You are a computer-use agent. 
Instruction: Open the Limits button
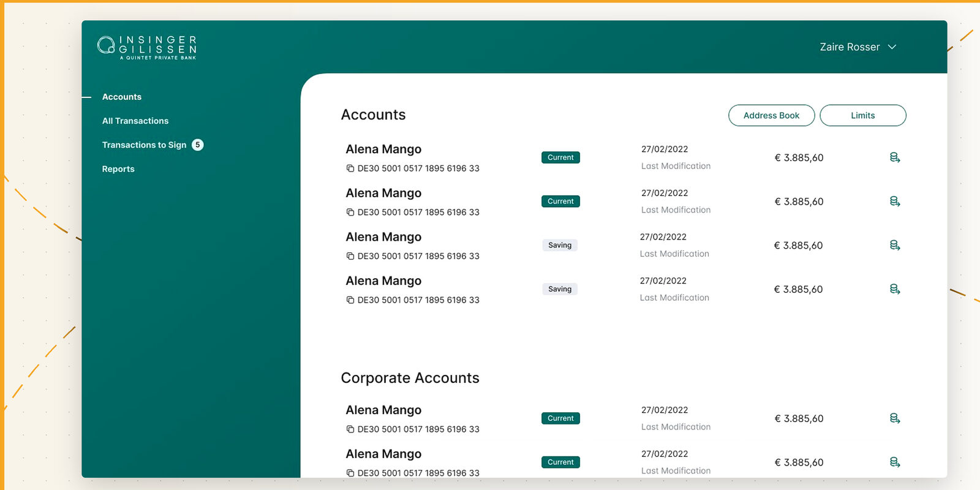point(862,115)
